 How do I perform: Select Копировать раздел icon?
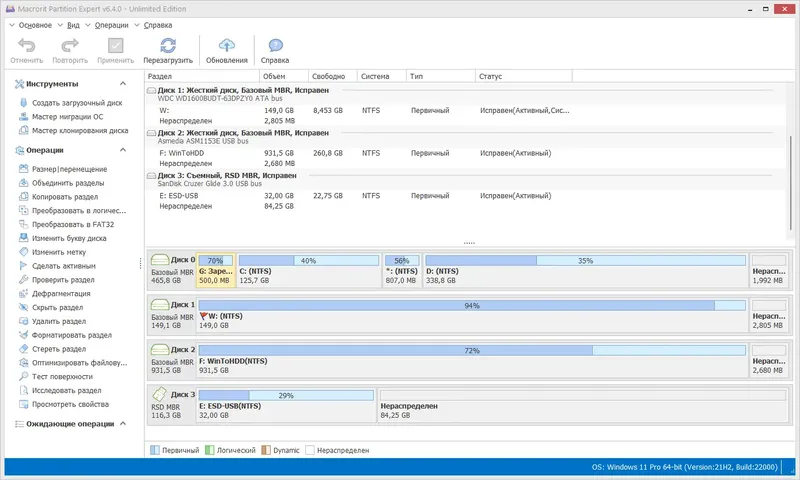point(23,196)
